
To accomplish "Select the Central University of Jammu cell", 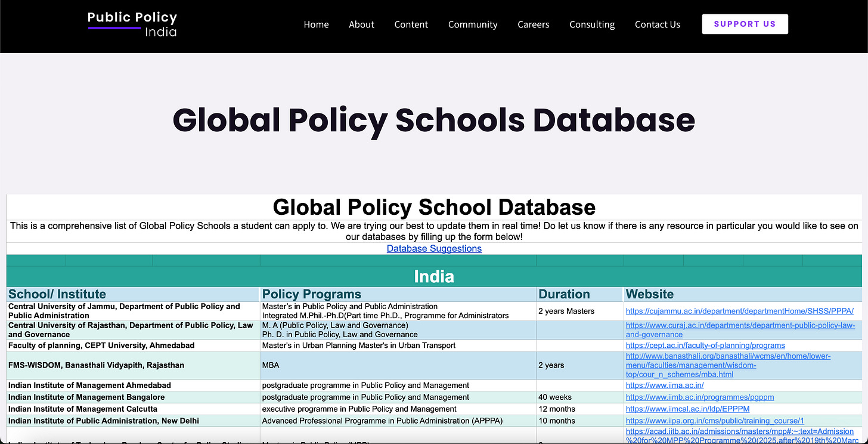I will tap(133, 311).
